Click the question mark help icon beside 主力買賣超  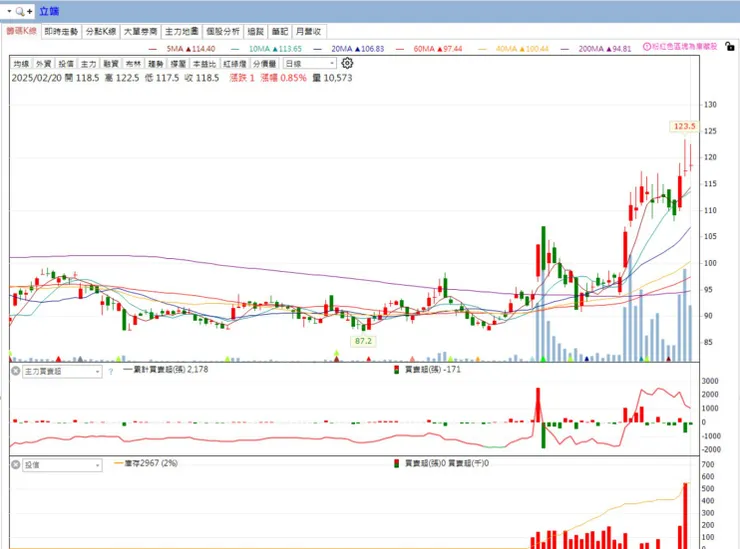[x=110, y=372]
